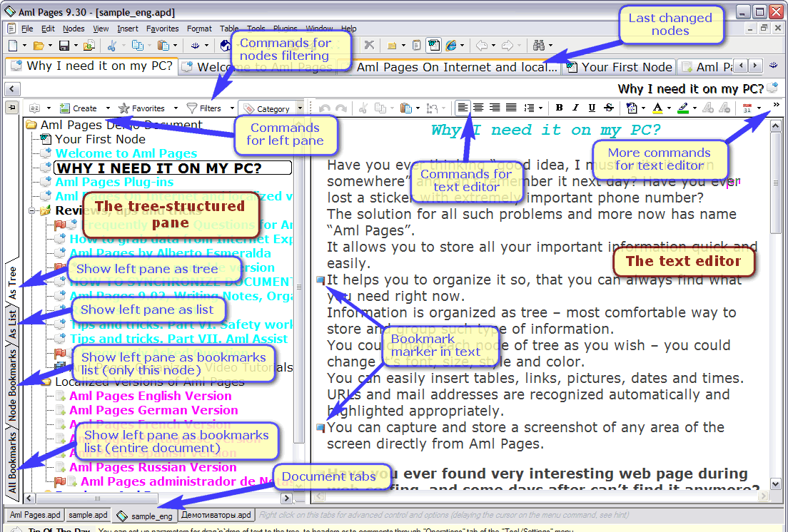Switch to the 'Your First Node' tab

coord(620,67)
